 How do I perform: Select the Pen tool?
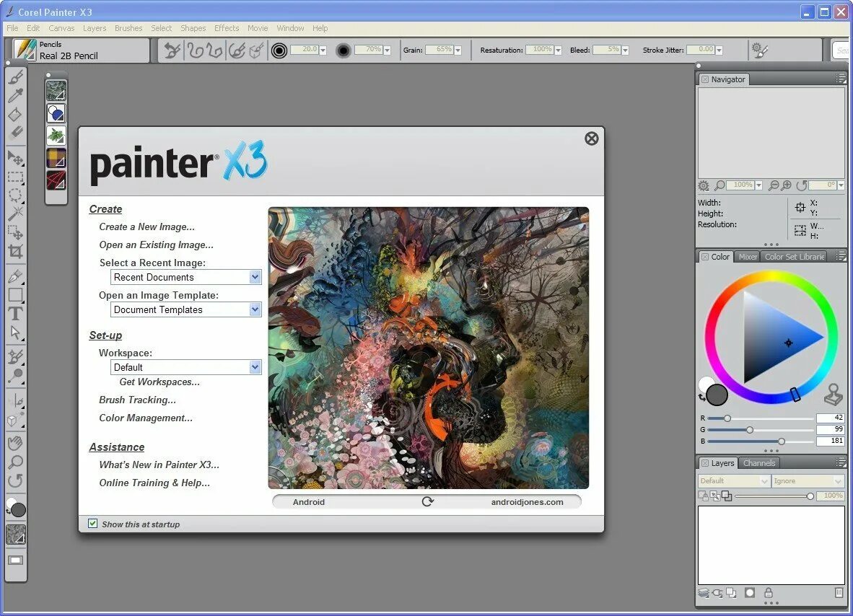15,276
